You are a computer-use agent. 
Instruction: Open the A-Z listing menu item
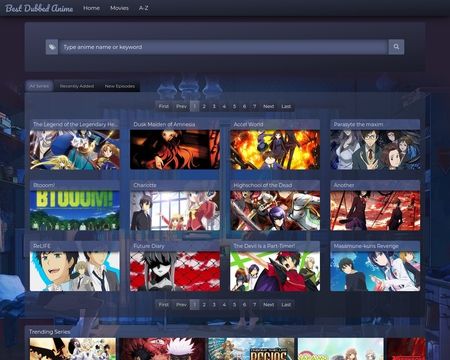point(143,8)
